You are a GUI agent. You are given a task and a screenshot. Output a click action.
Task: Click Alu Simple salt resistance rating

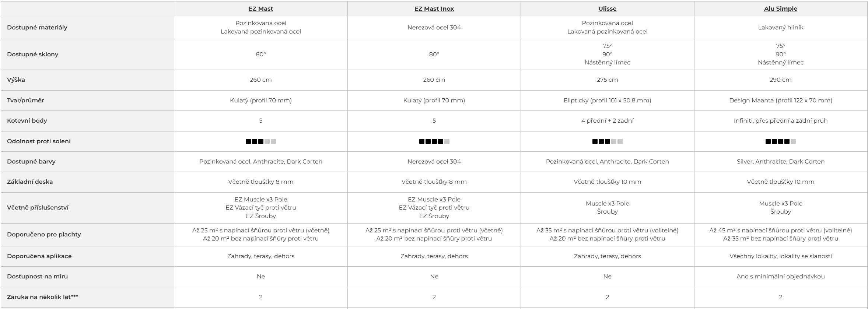coord(781,141)
